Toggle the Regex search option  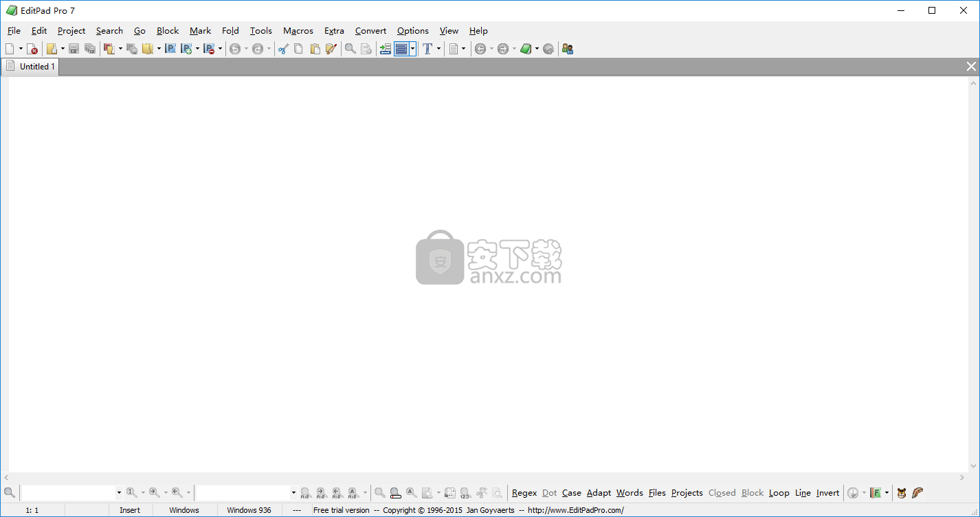click(524, 493)
